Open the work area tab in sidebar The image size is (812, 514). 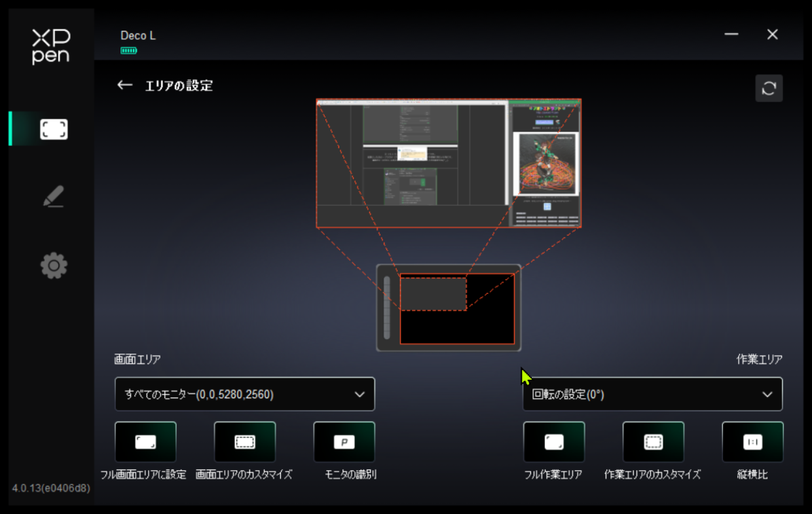click(x=54, y=129)
